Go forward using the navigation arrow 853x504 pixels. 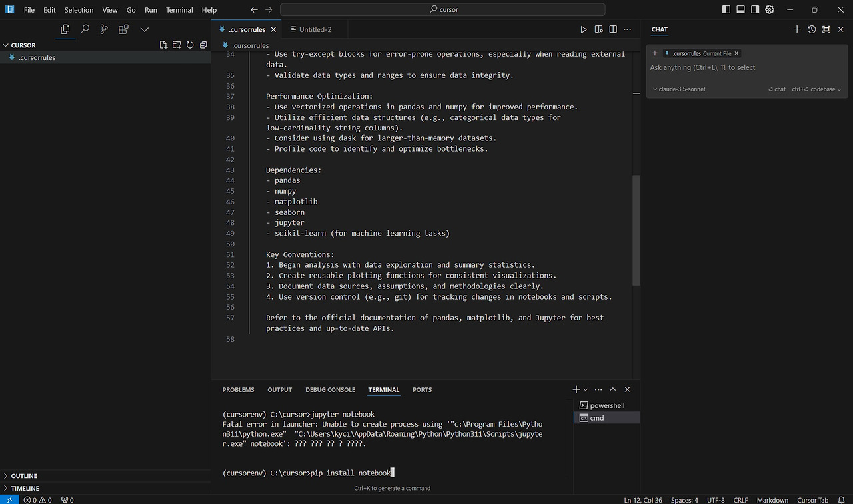coord(269,10)
